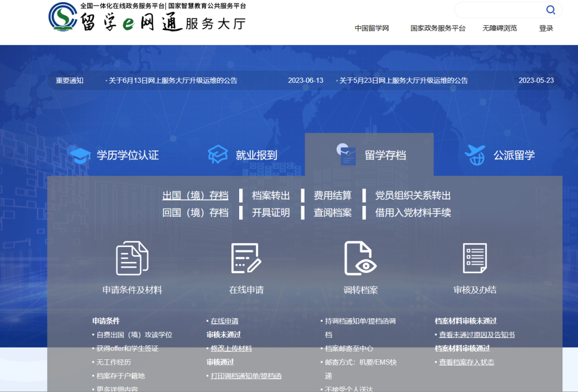This screenshot has height=392, width=578.
Task: Click the 2023-06-13 notice date
Action: pyautogui.click(x=306, y=81)
